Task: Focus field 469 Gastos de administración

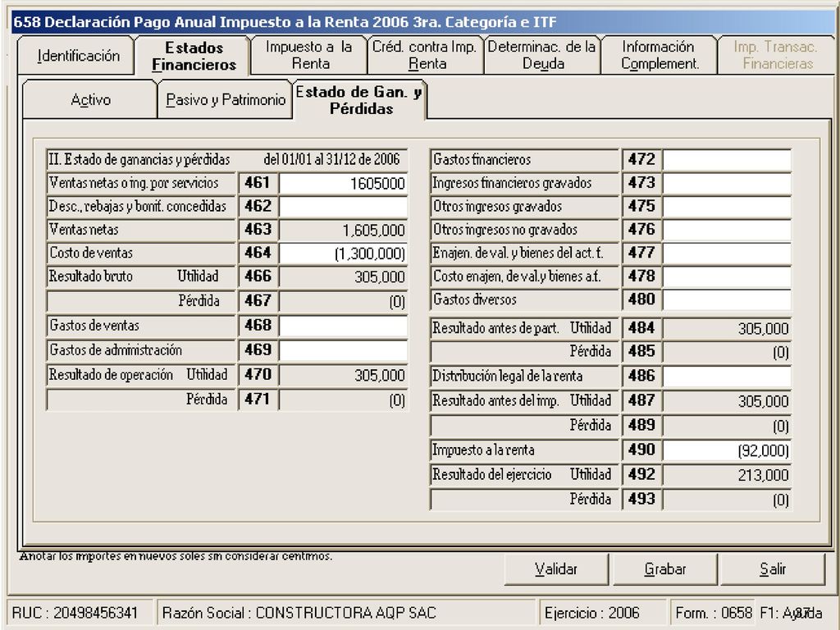Action: coord(344,351)
